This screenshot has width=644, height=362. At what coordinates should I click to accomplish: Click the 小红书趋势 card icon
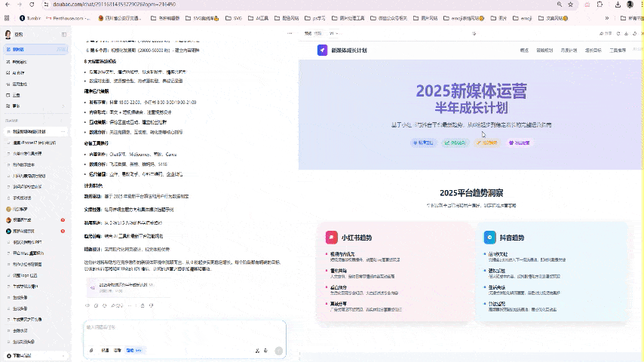tap(332, 237)
